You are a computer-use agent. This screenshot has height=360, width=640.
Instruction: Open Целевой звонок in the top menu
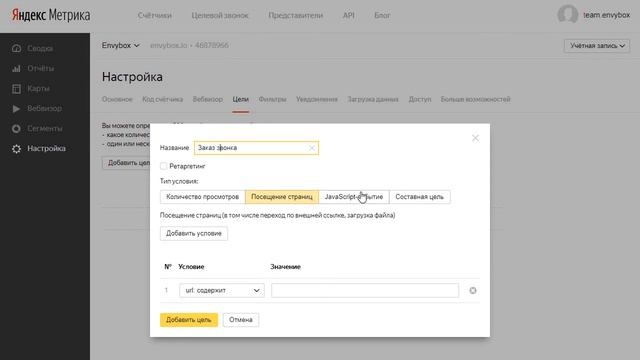click(x=220, y=16)
